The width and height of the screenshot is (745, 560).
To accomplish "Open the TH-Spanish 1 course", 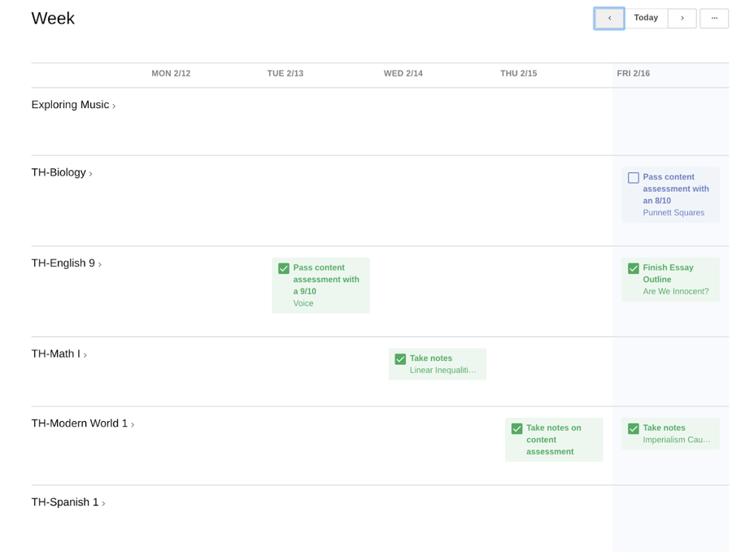I will coord(64,502).
